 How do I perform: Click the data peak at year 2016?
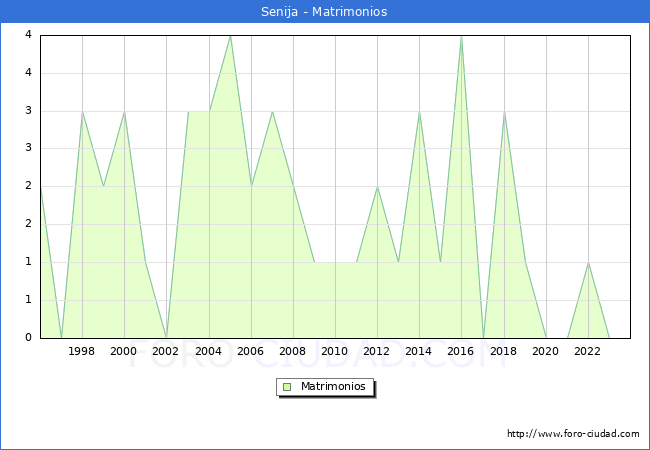[x=461, y=36]
